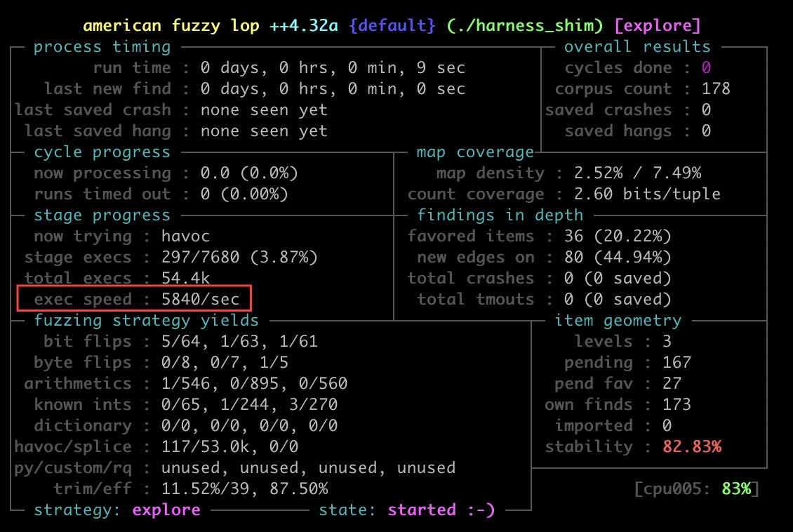Click the 'fuzzing strategy yields' heading
Viewport: 793px width, 532px height.
[x=146, y=320]
